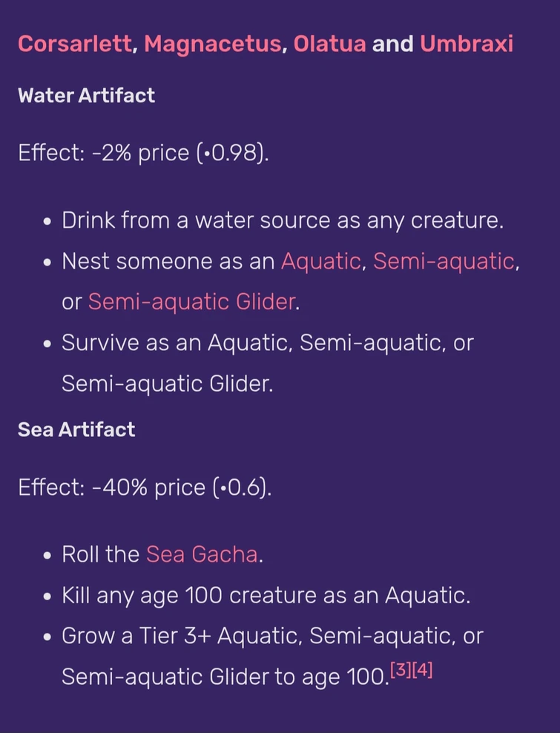Click the Water Artifact heading
The width and height of the screenshot is (560, 733).
pyautogui.click(x=86, y=96)
